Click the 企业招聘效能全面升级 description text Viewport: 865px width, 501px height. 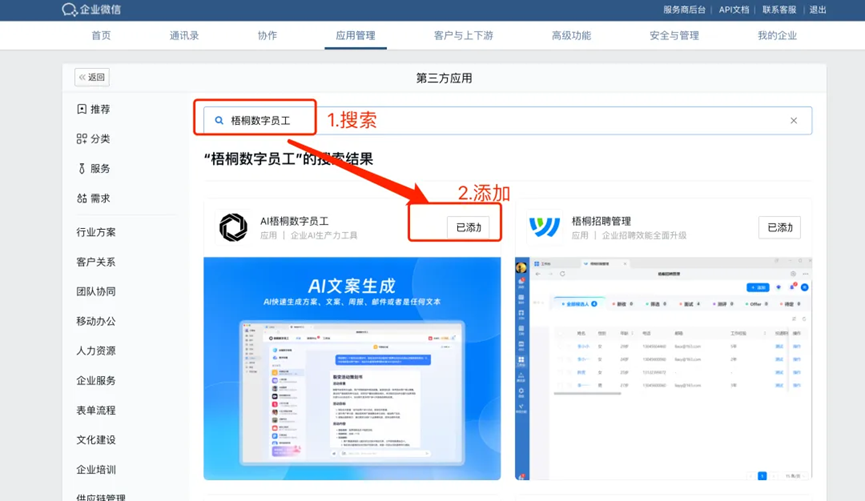(644, 236)
